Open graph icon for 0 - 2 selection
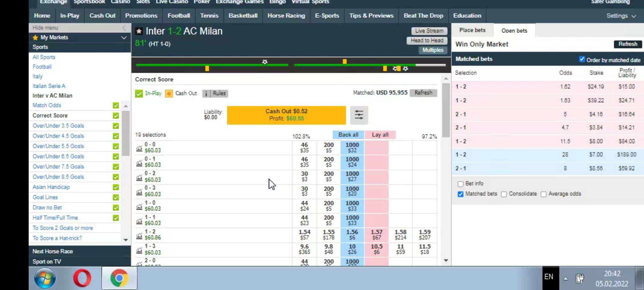The image size is (644, 290). tap(139, 177)
